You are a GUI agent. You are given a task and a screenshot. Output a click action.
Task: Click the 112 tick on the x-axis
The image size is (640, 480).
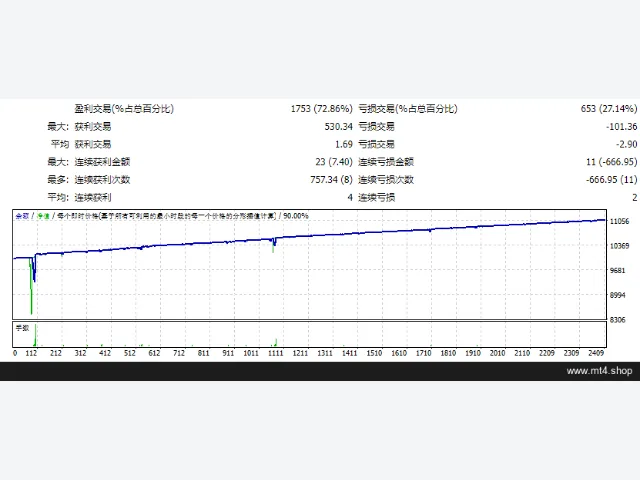[31, 353]
